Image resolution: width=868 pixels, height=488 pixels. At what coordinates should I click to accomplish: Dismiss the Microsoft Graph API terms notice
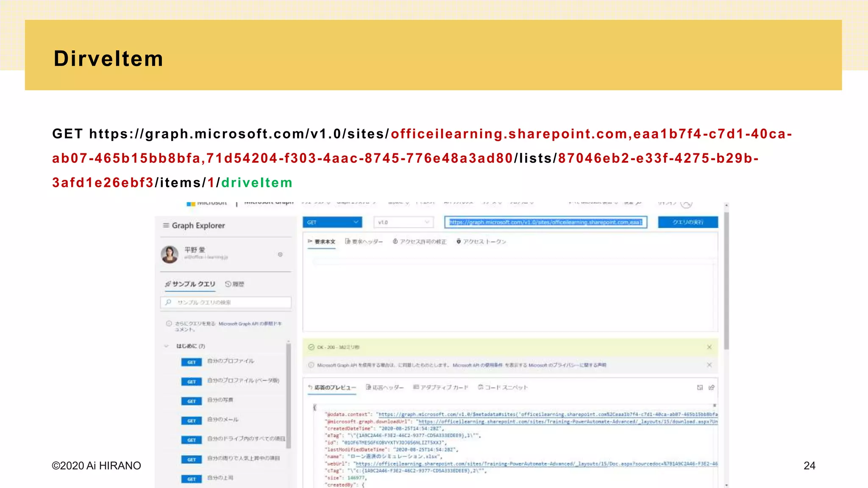coord(709,365)
